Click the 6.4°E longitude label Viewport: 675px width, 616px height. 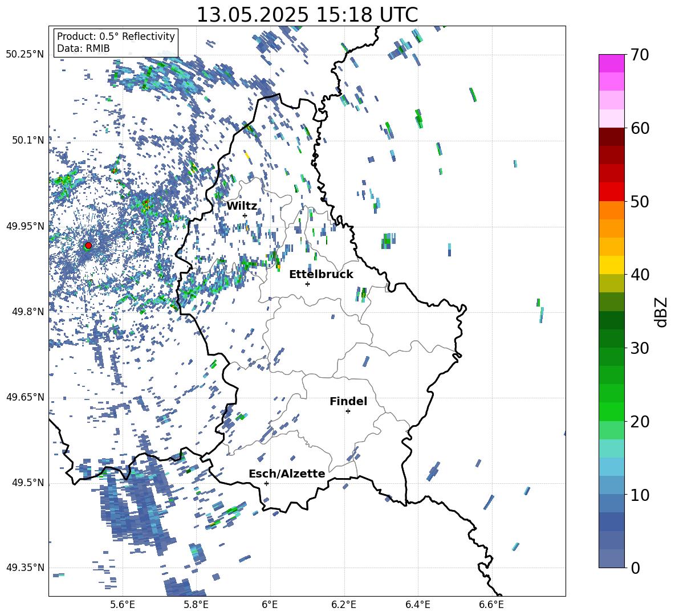click(x=417, y=605)
